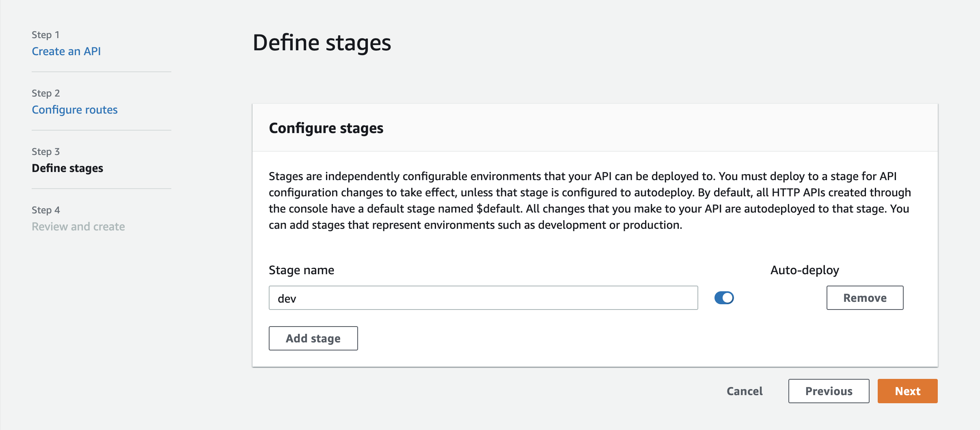This screenshot has height=430, width=980.
Task: Toggle the Auto-deploy switch for dev stage
Action: point(724,297)
